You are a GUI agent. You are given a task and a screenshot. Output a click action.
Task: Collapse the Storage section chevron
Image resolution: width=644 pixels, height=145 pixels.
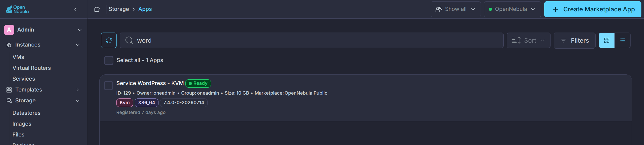click(x=78, y=101)
